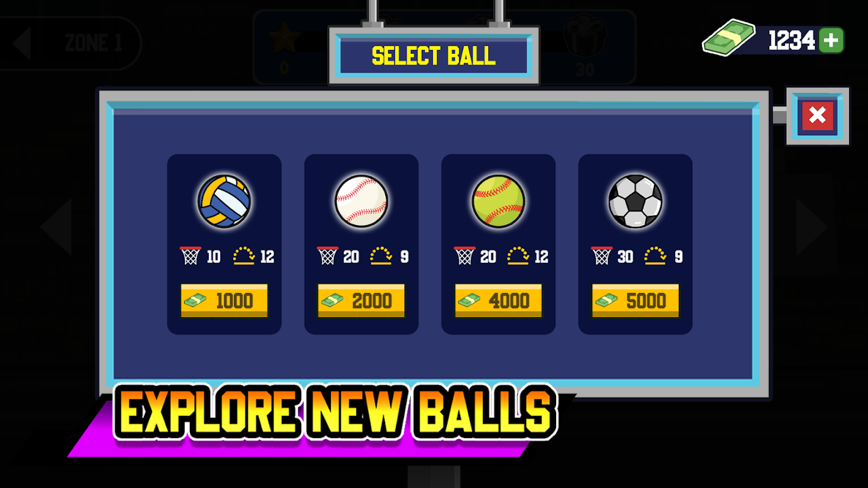Click the dimmed right arrow navigation
This screenshot has height=488, width=868.
point(812,226)
